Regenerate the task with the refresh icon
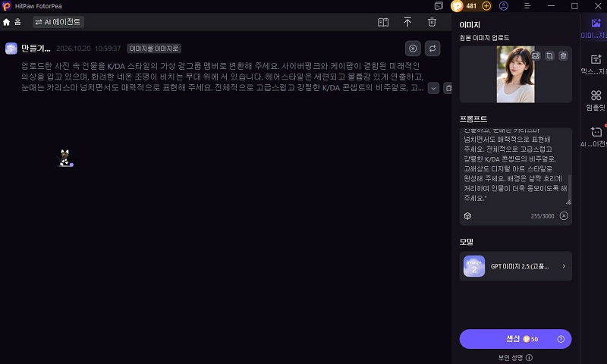The height and width of the screenshot is (364, 607). [432, 49]
